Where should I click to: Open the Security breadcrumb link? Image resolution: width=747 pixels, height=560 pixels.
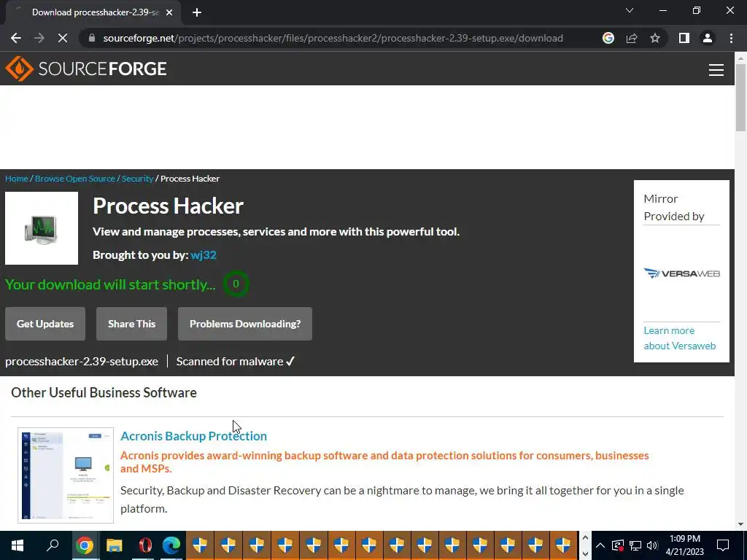point(137,179)
